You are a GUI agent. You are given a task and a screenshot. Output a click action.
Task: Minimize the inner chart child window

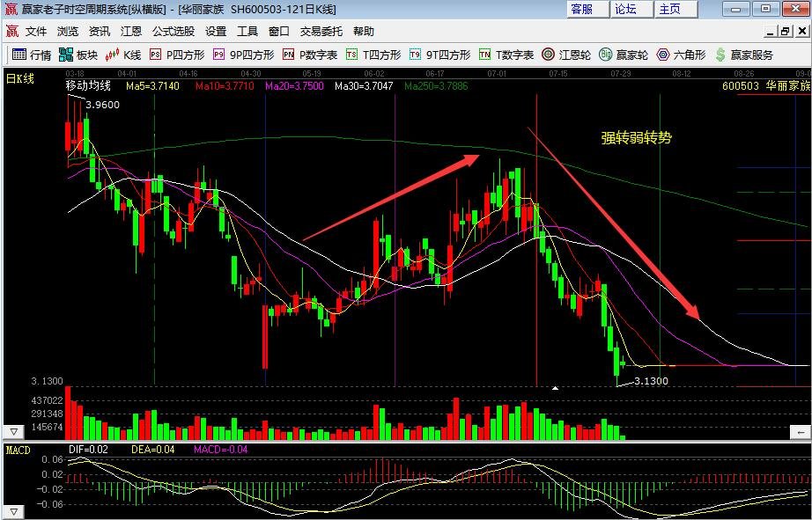pyautogui.click(x=771, y=32)
